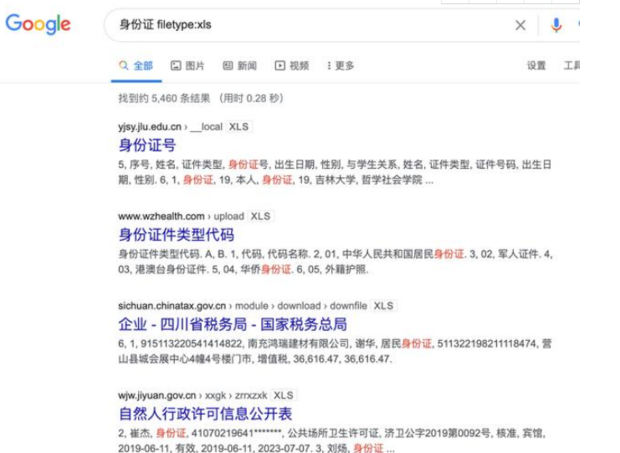Screen dimensions: 620x453
Task: Open the 更多 menu
Action: tap(340, 66)
